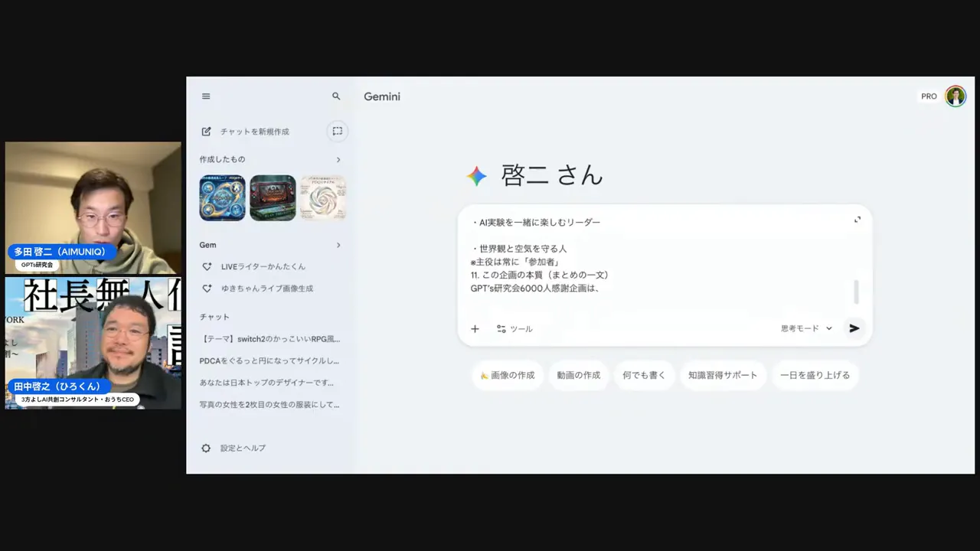Open a temporary chat with the dashed-square icon
This screenshot has height=551, width=980.
pyautogui.click(x=337, y=131)
